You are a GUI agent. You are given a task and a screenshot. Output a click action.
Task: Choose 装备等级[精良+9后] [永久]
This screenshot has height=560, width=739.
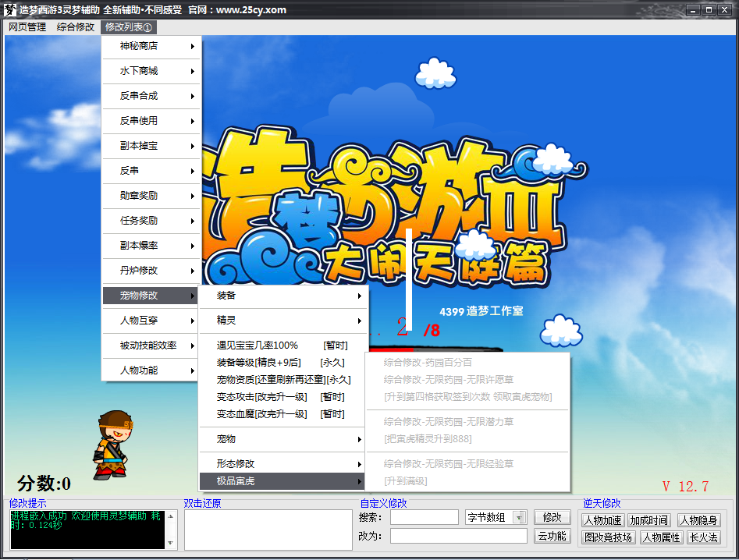283,363
